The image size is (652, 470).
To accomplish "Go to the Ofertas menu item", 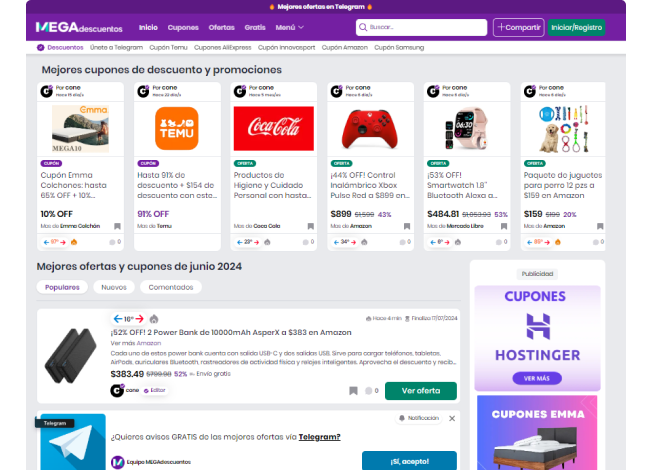I will [222, 28].
